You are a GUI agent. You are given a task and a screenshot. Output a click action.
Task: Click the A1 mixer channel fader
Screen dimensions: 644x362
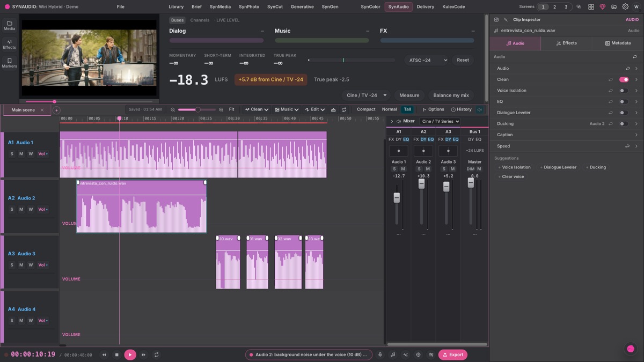click(397, 197)
